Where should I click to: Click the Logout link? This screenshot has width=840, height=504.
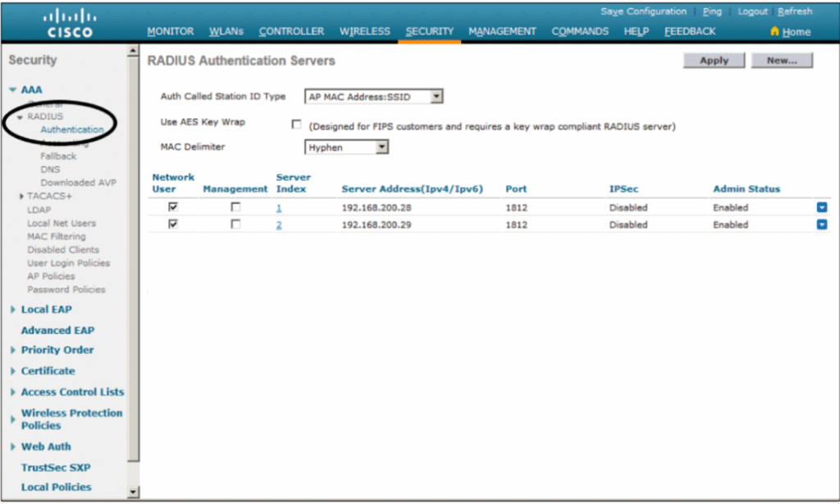coord(753,11)
